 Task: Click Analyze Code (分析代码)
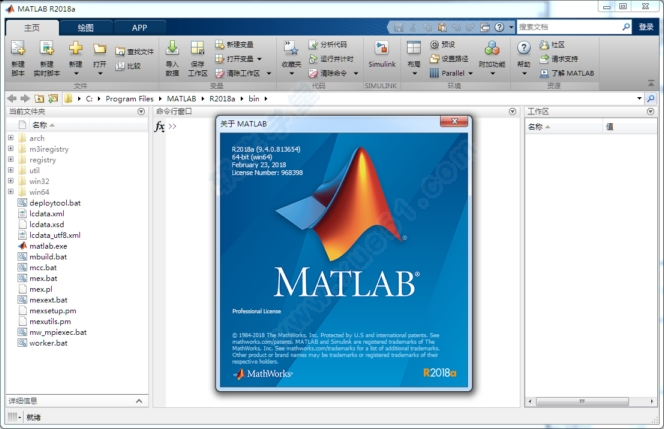(x=328, y=44)
